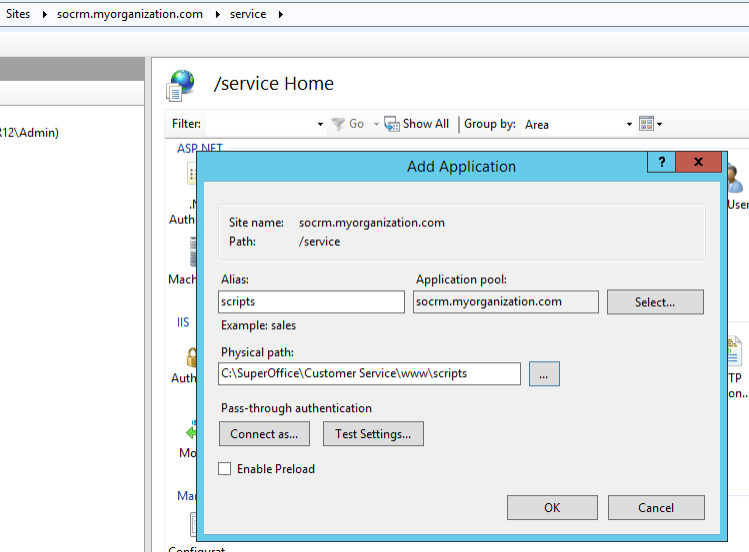Browse physical path with the ... button
Screen dimensions: 749x552
coord(544,374)
